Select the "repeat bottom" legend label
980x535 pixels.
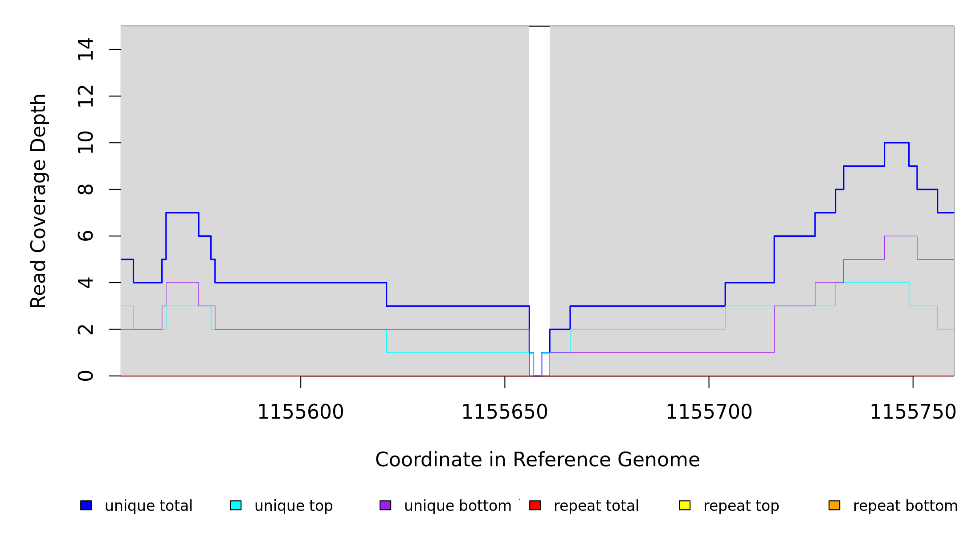point(905,506)
